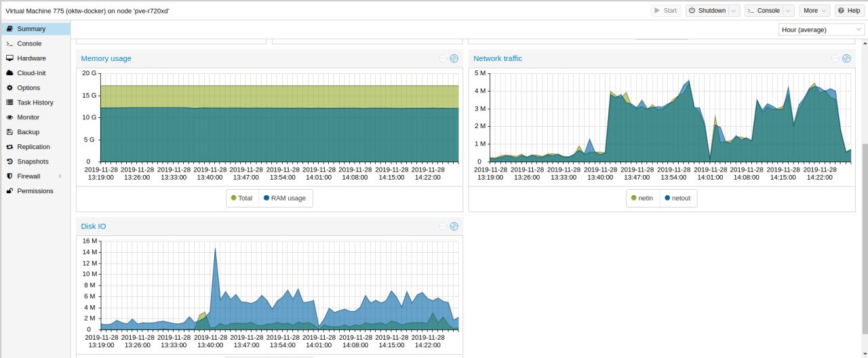The image size is (868, 358).
Task: Toggle netin series in Network legend
Action: coord(642,198)
